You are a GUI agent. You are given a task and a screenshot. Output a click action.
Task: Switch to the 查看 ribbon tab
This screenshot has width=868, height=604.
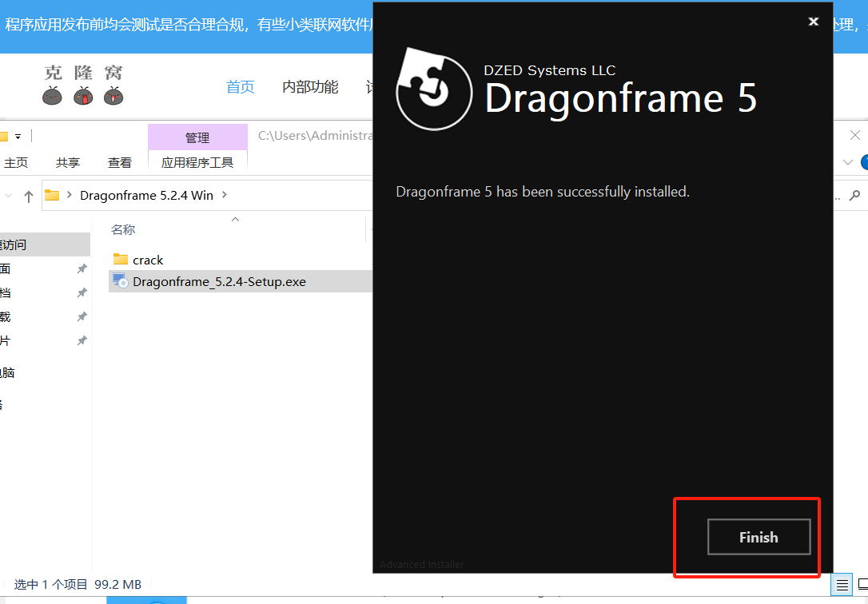pyautogui.click(x=120, y=163)
